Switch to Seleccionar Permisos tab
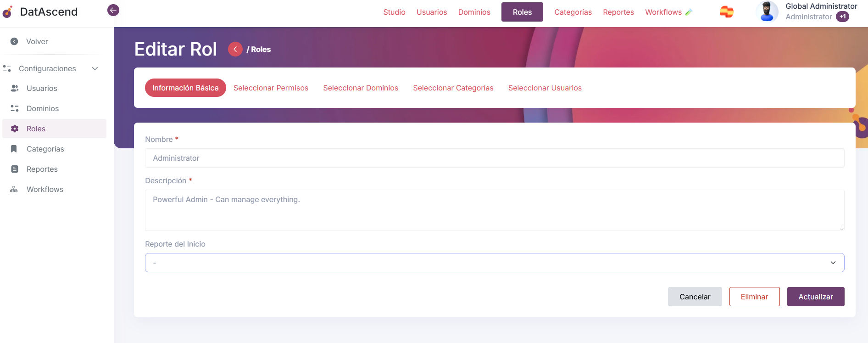Image resolution: width=868 pixels, height=343 pixels. click(271, 88)
